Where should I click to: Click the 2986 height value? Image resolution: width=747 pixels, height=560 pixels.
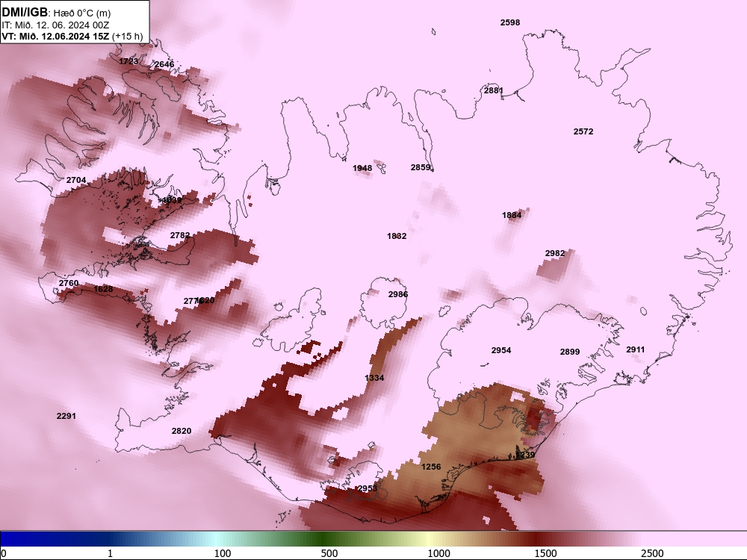click(398, 294)
